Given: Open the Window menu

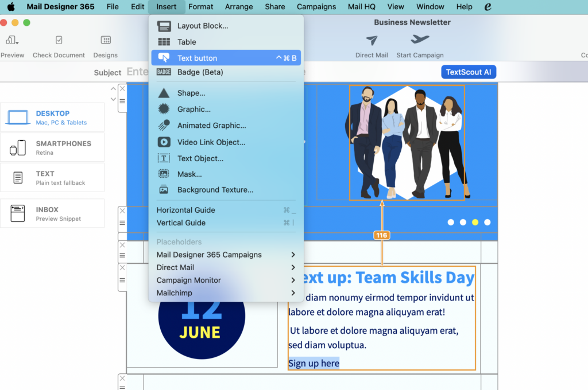Looking at the screenshot, I should pos(430,7).
